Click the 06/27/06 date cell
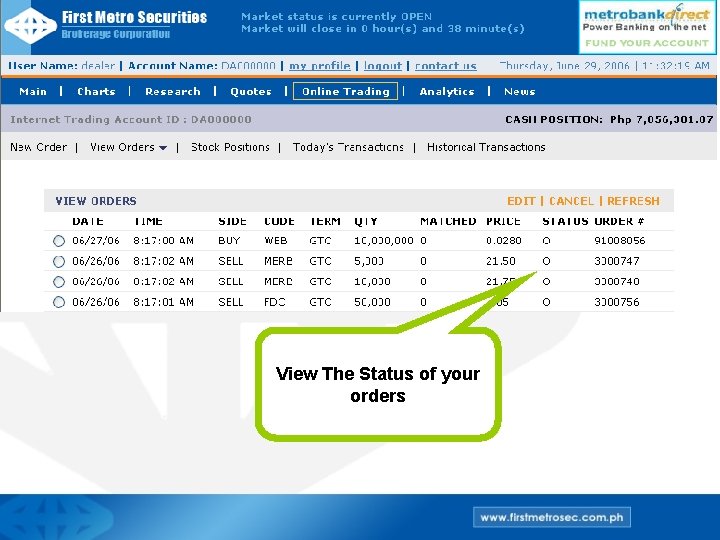The width and height of the screenshot is (720, 540). pyautogui.click(x=96, y=241)
